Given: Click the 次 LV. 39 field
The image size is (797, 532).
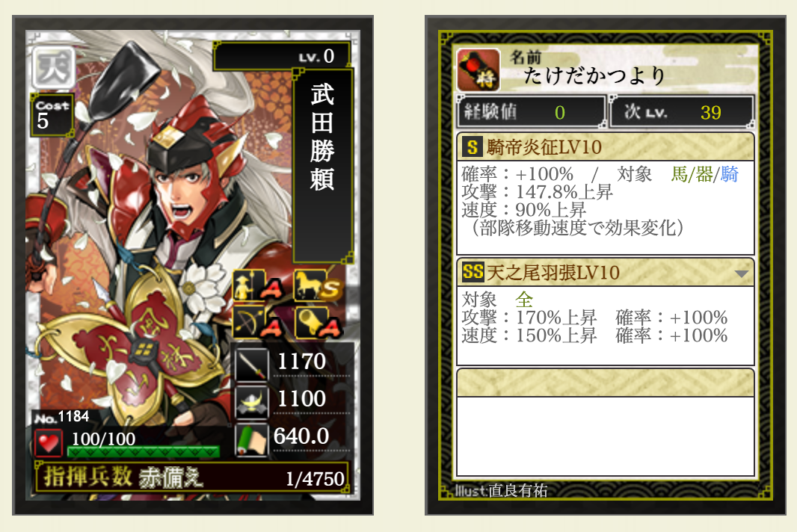Looking at the screenshot, I should (681, 112).
